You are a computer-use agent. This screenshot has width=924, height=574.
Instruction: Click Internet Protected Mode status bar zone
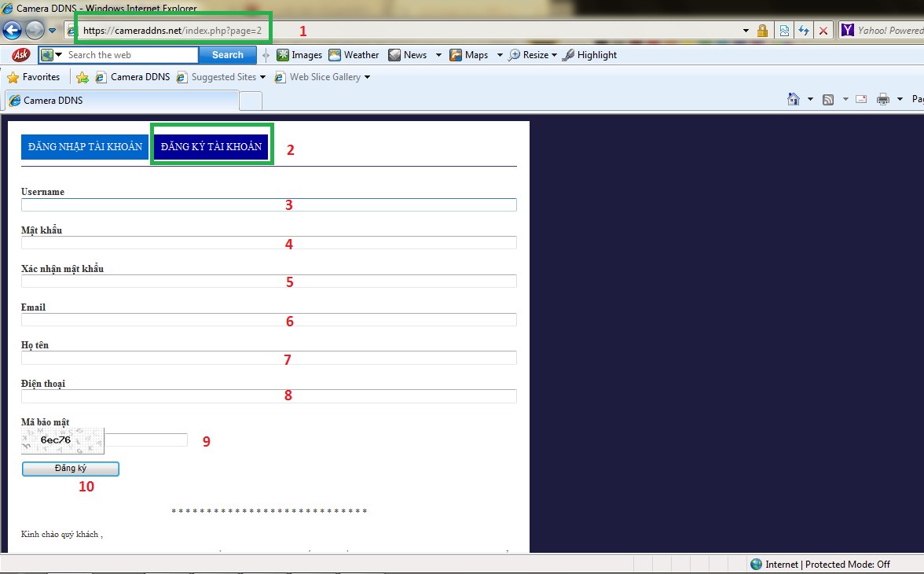point(820,565)
